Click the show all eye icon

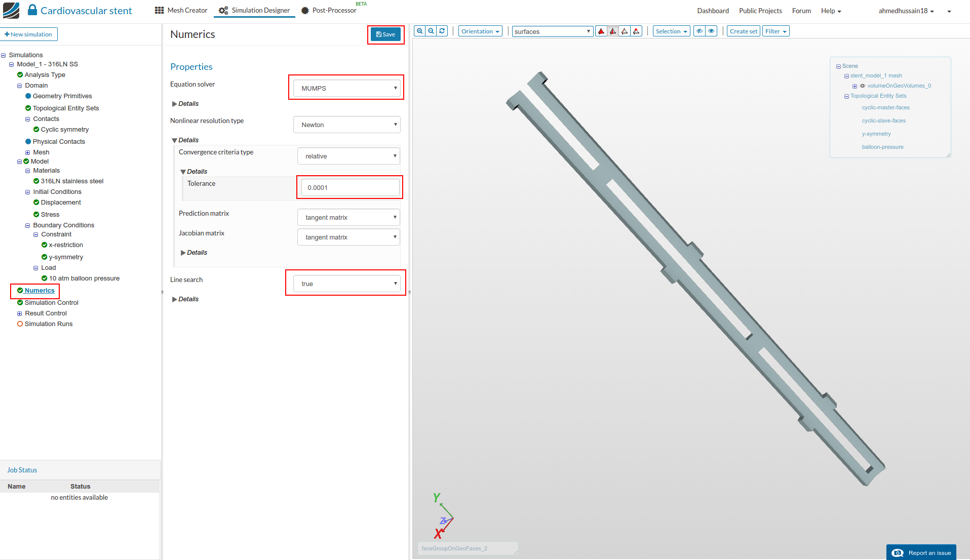[x=711, y=31]
